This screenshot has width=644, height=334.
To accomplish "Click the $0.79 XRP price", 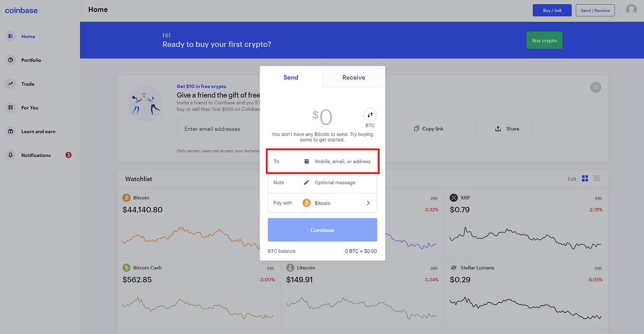I will point(460,210).
